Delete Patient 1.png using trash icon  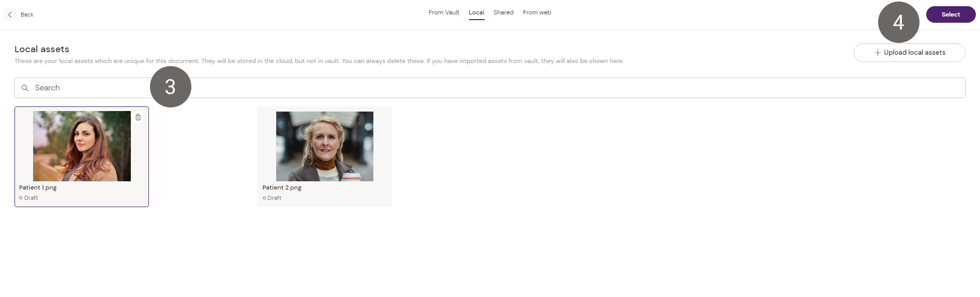pos(138,117)
